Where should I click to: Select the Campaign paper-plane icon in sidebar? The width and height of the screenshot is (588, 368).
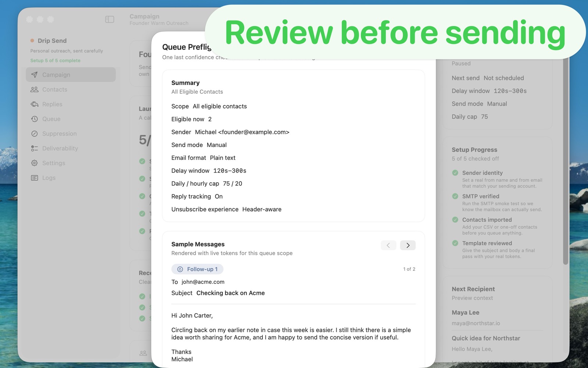[x=34, y=75]
